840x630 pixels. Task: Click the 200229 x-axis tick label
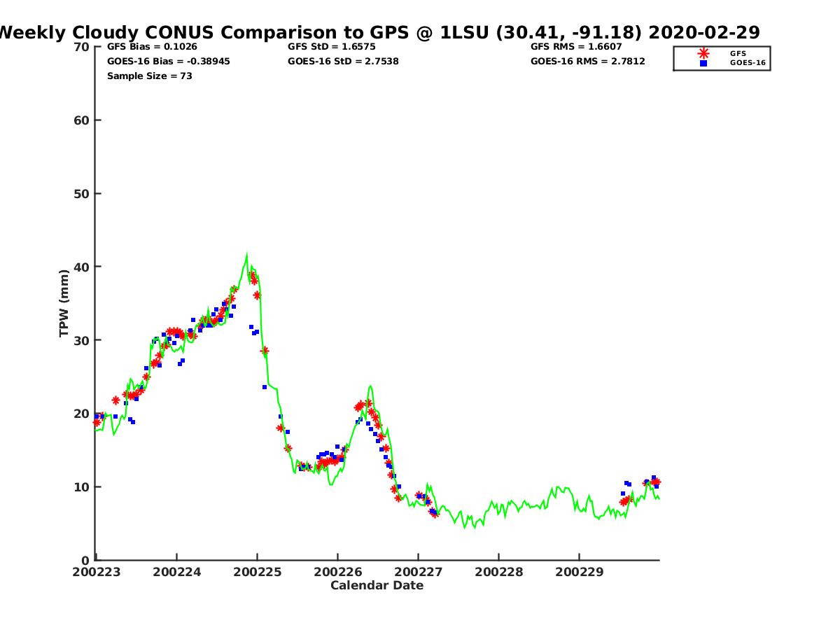coord(579,572)
